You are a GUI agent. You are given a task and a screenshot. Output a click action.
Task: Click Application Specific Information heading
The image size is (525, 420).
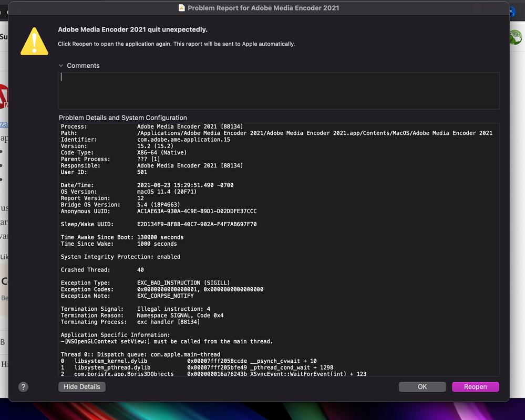115,335
